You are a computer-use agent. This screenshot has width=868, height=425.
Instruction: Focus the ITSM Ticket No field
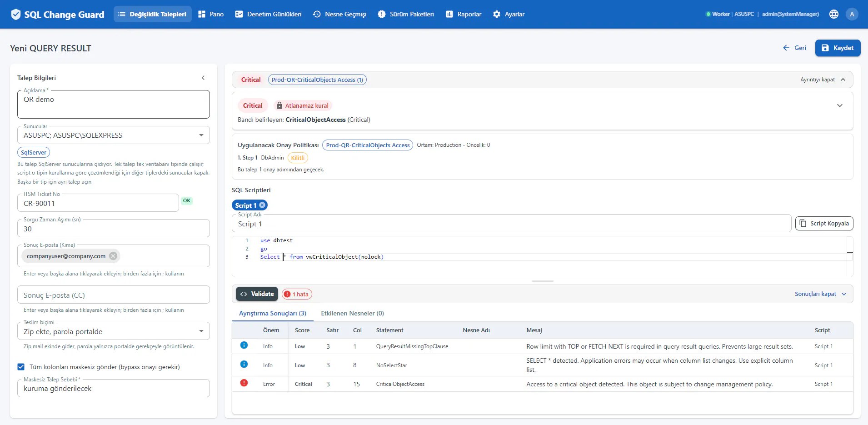coord(98,203)
